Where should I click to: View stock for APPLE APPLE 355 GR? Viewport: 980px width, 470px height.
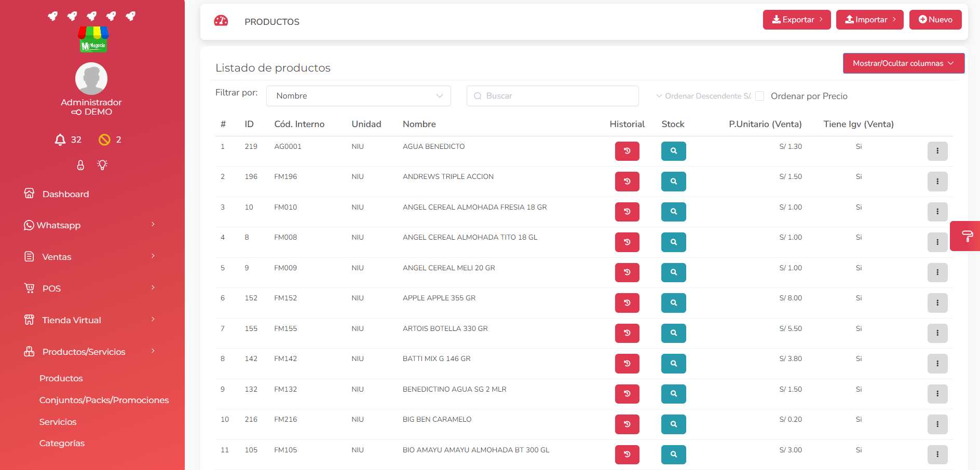pos(673,303)
